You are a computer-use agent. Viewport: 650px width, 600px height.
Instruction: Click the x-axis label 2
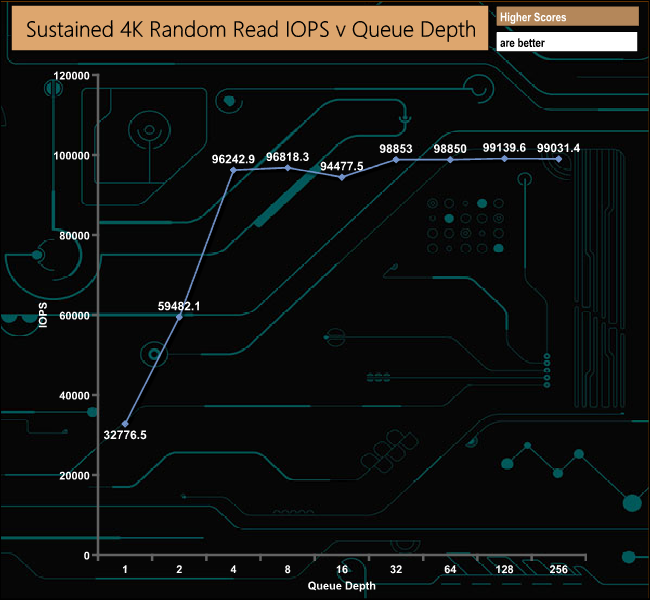[179, 570]
